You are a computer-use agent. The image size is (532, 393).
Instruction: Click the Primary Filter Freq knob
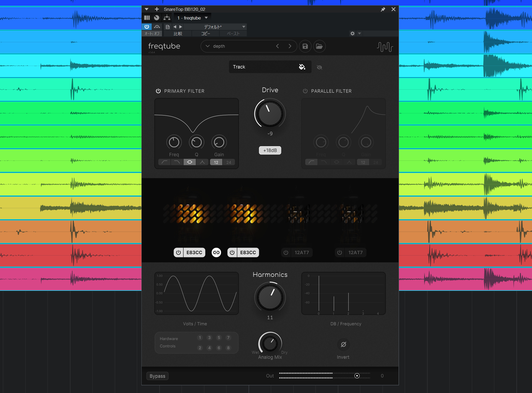click(174, 142)
